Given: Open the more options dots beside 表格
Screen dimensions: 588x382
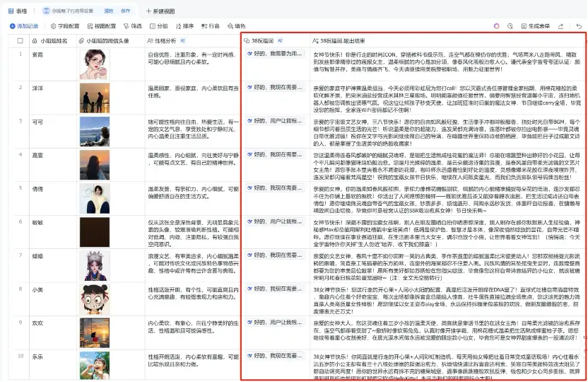Looking at the screenshot, I should pyautogui.click(x=33, y=11).
